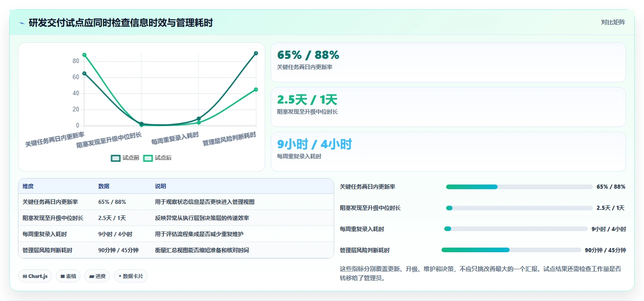
Task: Click chart axis label 每周重复录入耗时
Action: pyautogui.click(x=175, y=138)
